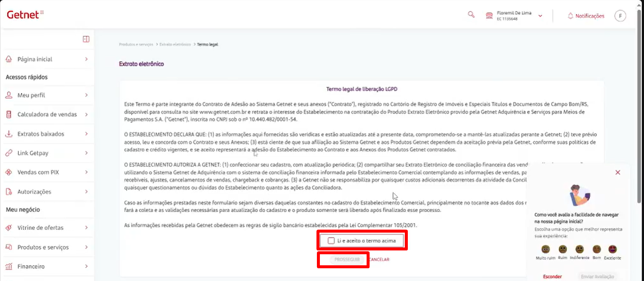This screenshot has height=281, width=644.
Task: Expand Calculadora de vendas chevron
Action: coord(86,115)
